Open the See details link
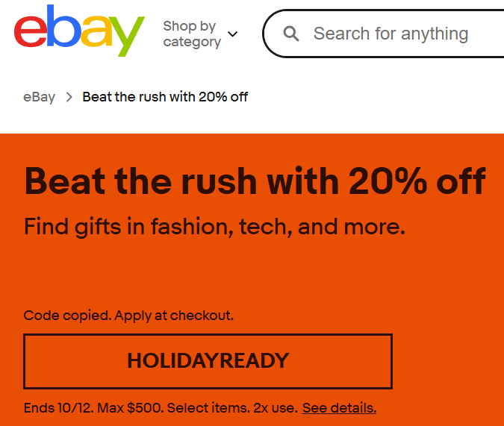504x426 pixels. (x=339, y=408)
